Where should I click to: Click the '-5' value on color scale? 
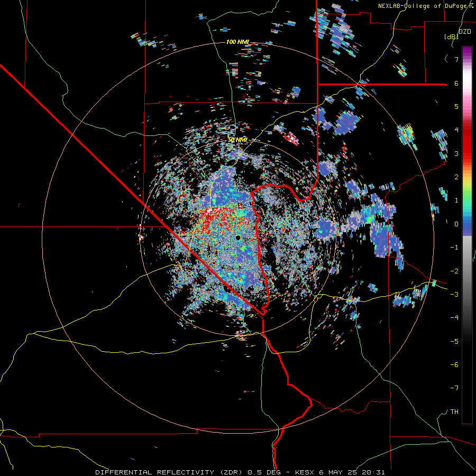(454, 342)
